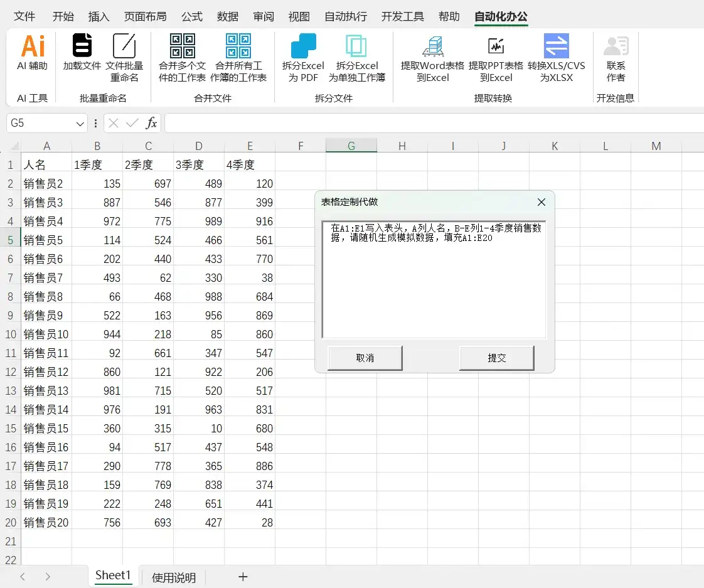704x588 pixels.
Task: Select 文件批量重命名 tool
Action: click(x=124, y=56)
